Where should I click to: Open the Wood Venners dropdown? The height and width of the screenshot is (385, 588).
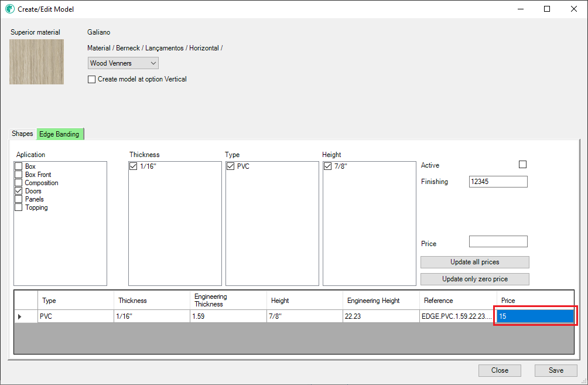coord(123,63)
